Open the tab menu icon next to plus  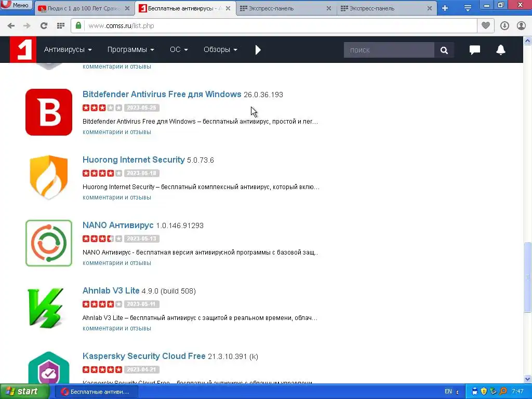[x=468, y=8]
